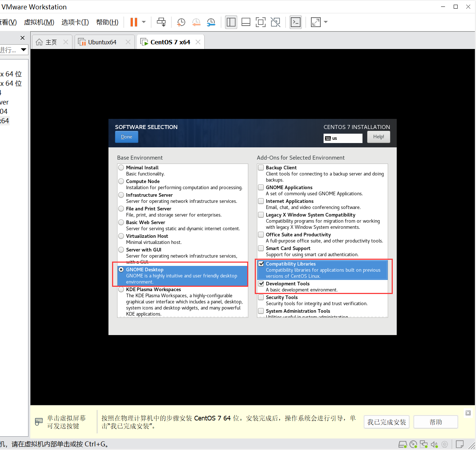Take a snapshot with the clock-plus icon
This screenshot has height=450, width=476.
[x=181, y=22]
